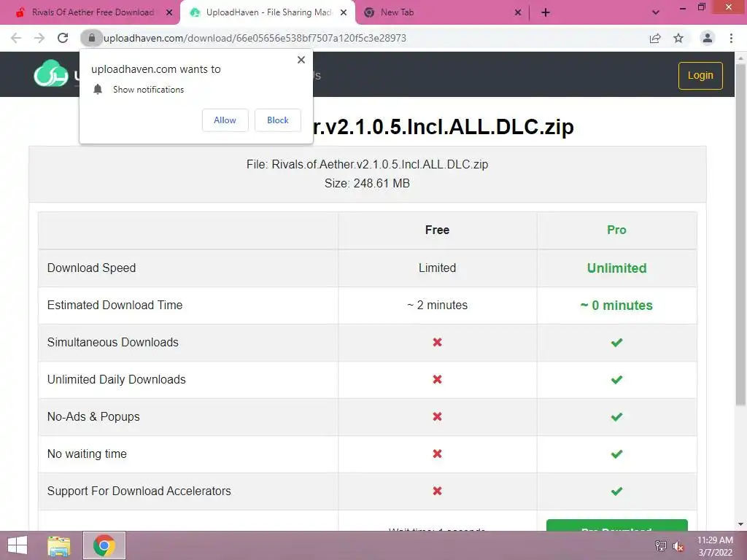747x560 pixels.
Task: Click the Limited download speed cell
Action: tap(438, 268)
